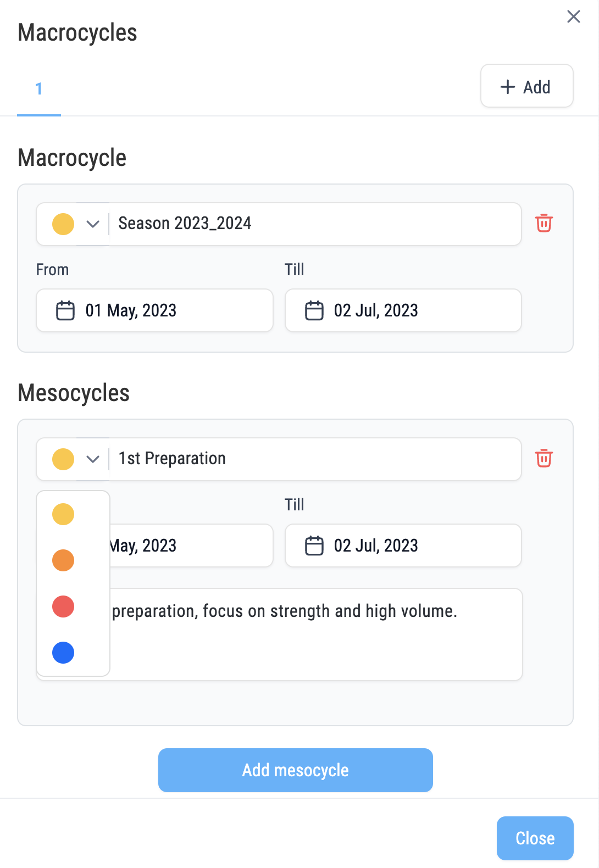
Task: Click the Close button at bottom
Action: click(x=535, y=838)
